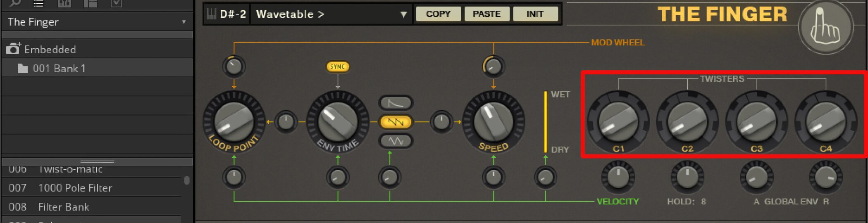Switch to the list view icon in the sidebar
Screen dimensions: 868x223
tap(38, 4)
